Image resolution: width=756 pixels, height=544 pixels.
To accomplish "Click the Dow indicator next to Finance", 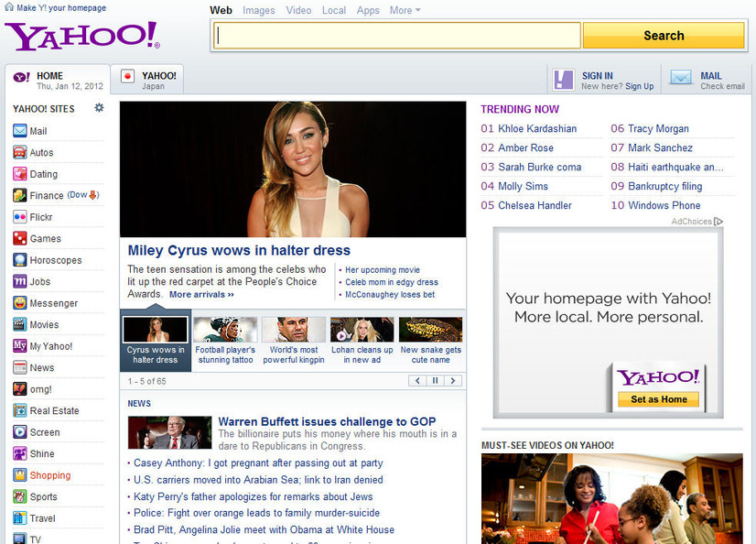I will tap(83, 195).
